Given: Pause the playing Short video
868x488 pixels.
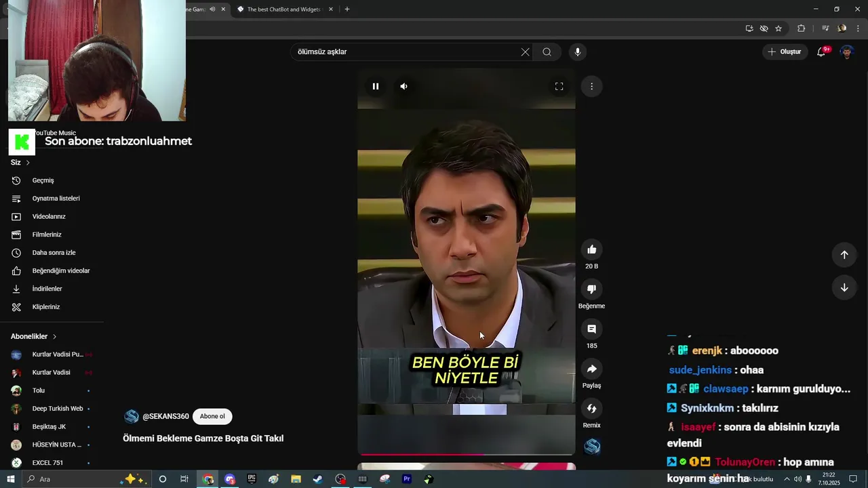Looking at the screenshot, I should pos(376,86).
